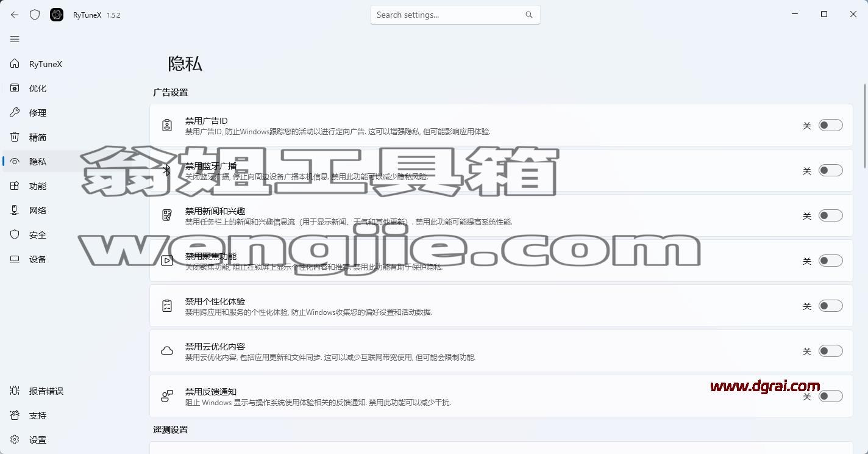The width and height of the screenshot is (868, 454).
Task: Click the trash icon for 精简
Action: tap(15, 137)
